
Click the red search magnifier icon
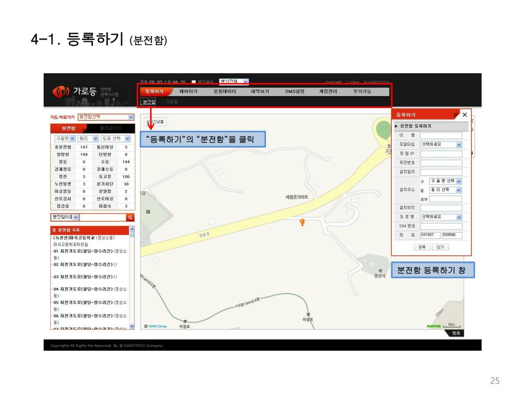[x=130, y=218]
